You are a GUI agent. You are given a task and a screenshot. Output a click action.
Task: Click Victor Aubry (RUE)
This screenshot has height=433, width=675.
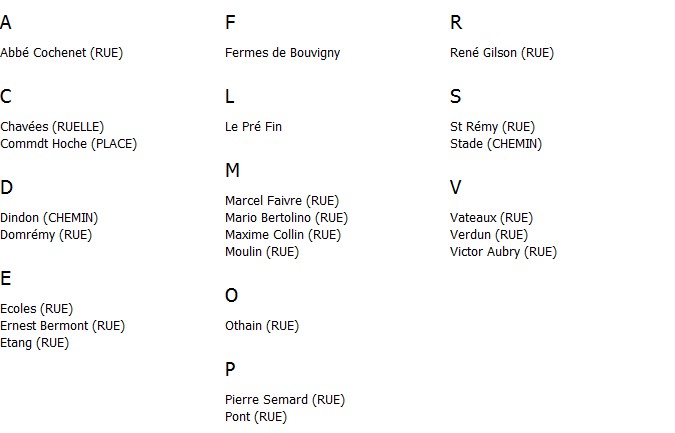503,252
